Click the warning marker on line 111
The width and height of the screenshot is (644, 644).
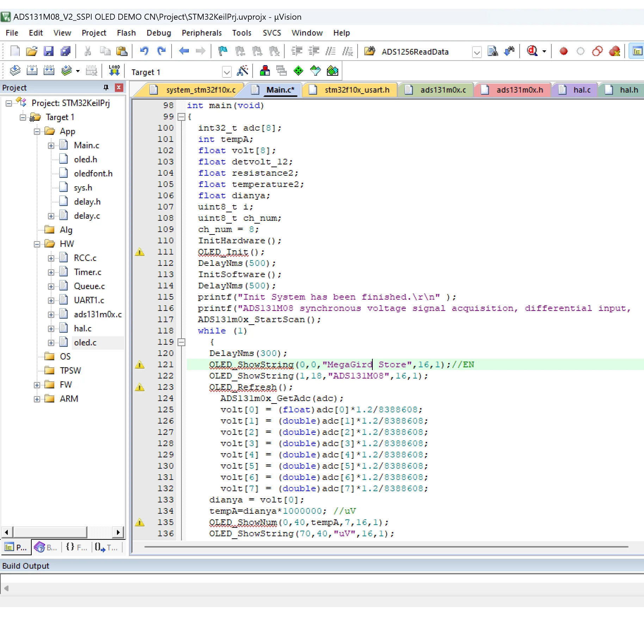(140, 252)
